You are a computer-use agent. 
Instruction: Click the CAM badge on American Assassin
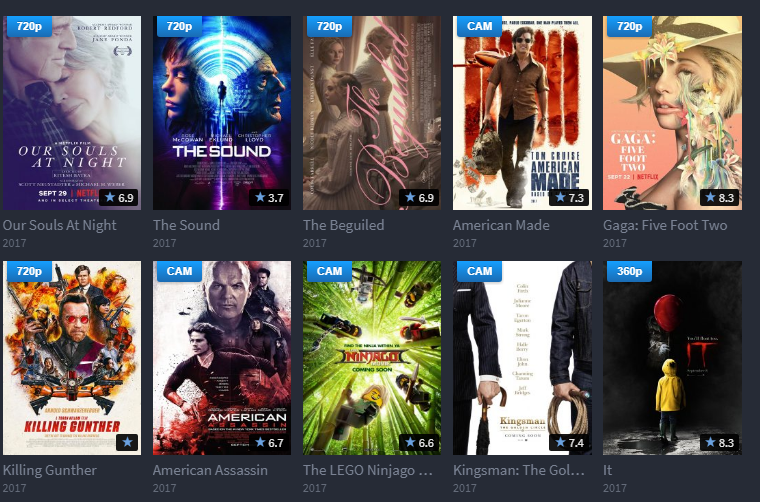point(179,271)
